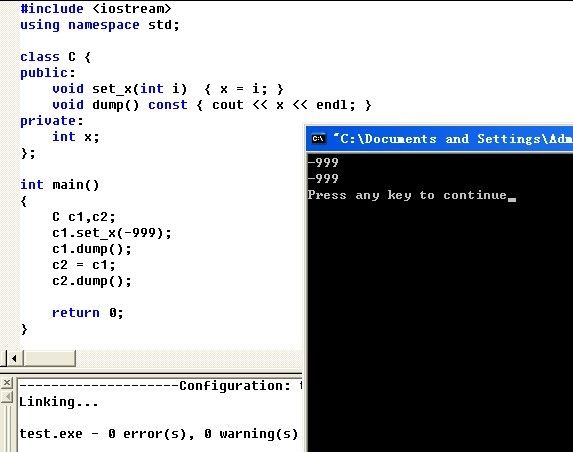
Task: Click 'test.exe - 0 error(s), 0 warning(s)' result line
Action: pyautogui.click(x=159, y=434)
